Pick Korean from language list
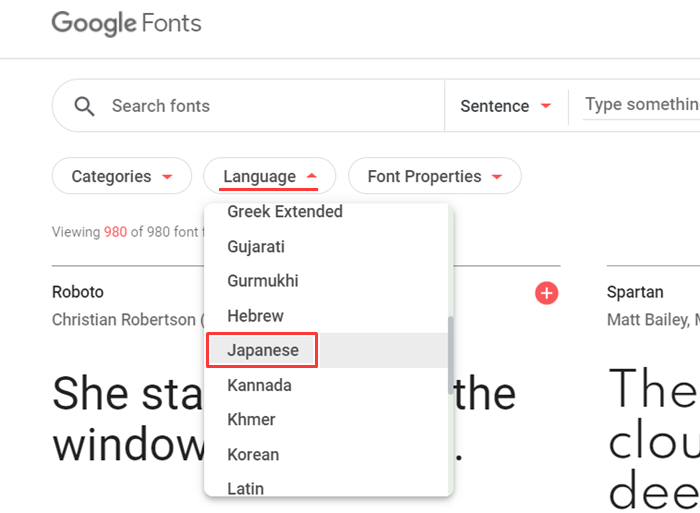 [326, 454]
